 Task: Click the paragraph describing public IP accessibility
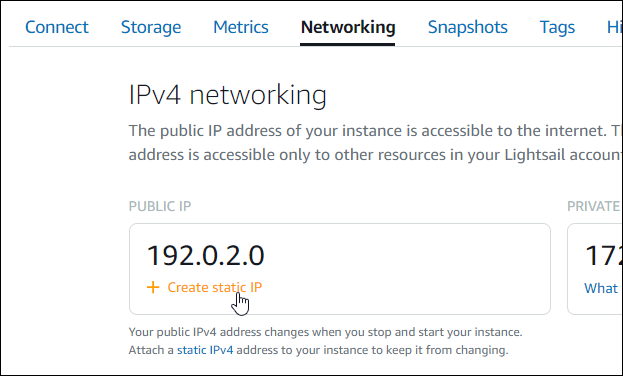point(375,142)
